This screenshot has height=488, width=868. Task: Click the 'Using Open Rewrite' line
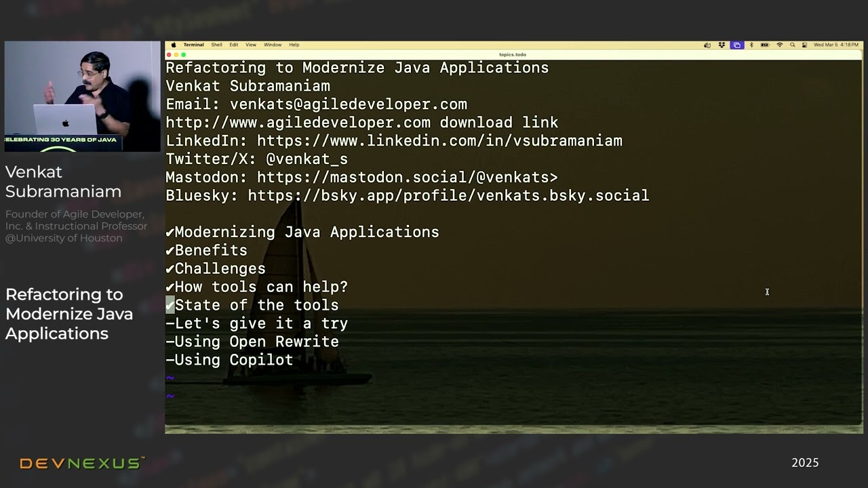coord(252,342)
